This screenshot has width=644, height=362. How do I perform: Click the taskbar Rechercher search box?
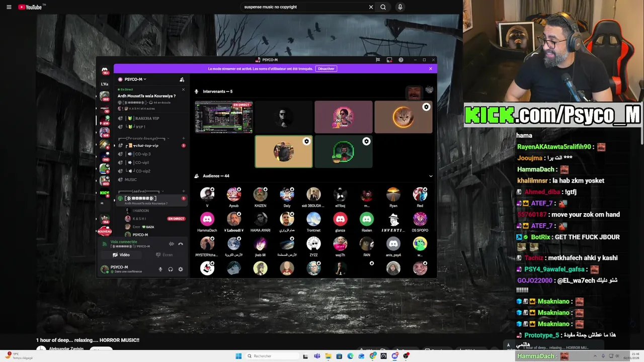click(272, 356)
